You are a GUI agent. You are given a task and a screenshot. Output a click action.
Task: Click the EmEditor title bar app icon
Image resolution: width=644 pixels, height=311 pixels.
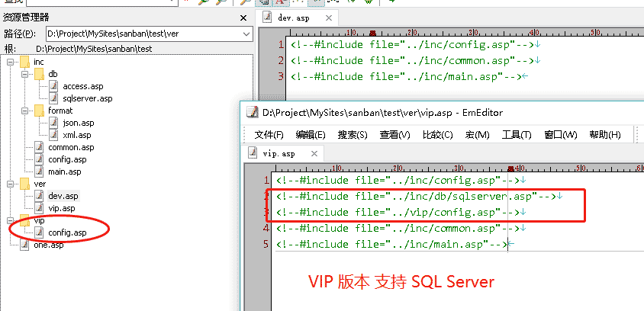tap(251, 114)
